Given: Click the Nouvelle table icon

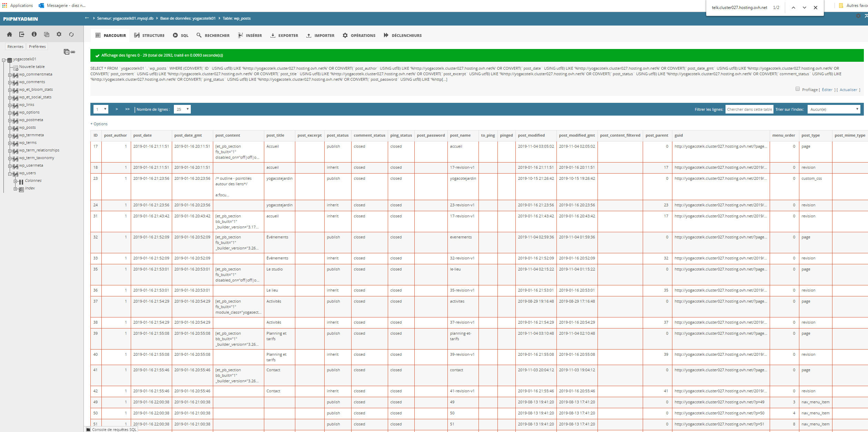Looking at the screenshot, I should (x=16, y=67).
